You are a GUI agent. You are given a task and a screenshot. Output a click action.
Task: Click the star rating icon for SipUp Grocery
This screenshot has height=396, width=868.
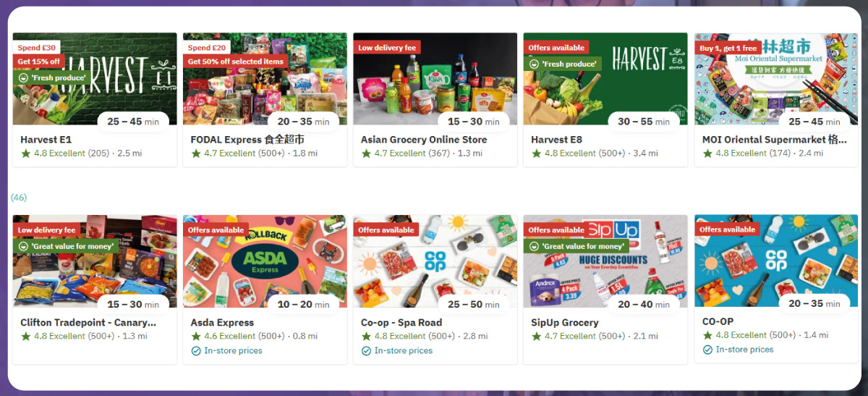536,336
